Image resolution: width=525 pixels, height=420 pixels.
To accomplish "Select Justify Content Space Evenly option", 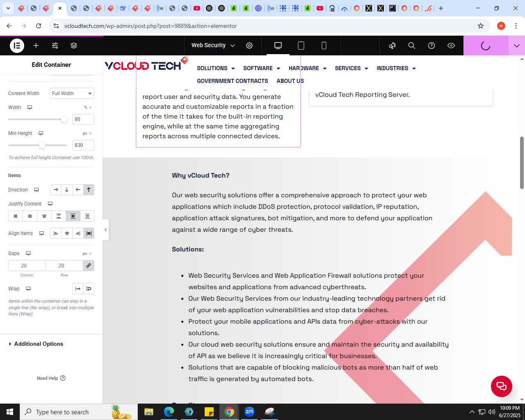I will point(87,216).
